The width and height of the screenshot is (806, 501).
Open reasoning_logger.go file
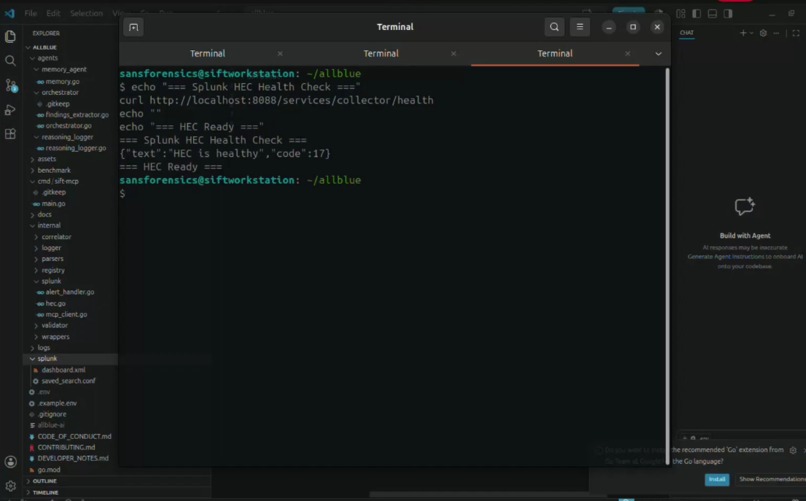click(x=76, y=149)
